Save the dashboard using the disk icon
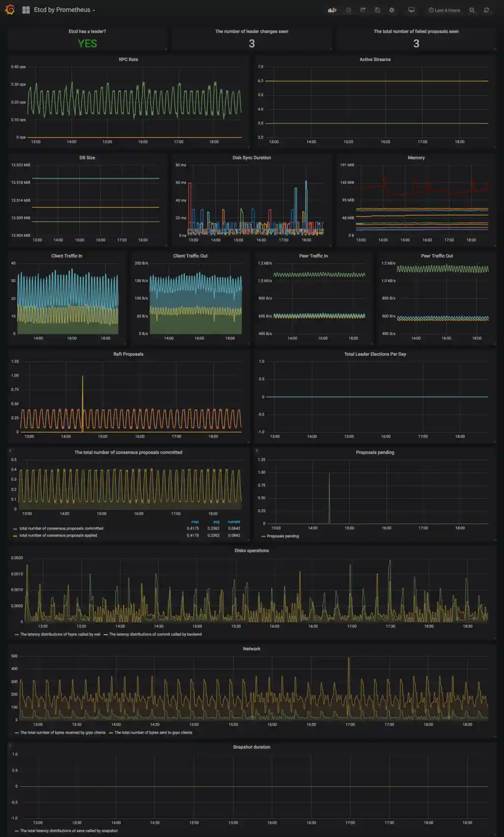Image resolution: width=504 pixels, height=837 pixels. click(x=378, y=10)
